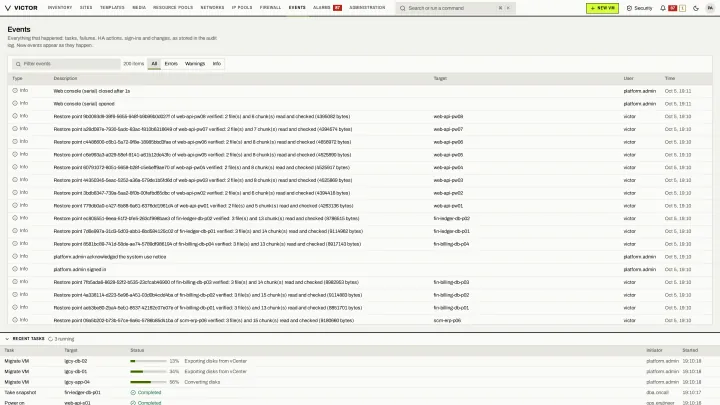720x405 pixels.
Task: Click the Events page heading
Action: (19, 29)
